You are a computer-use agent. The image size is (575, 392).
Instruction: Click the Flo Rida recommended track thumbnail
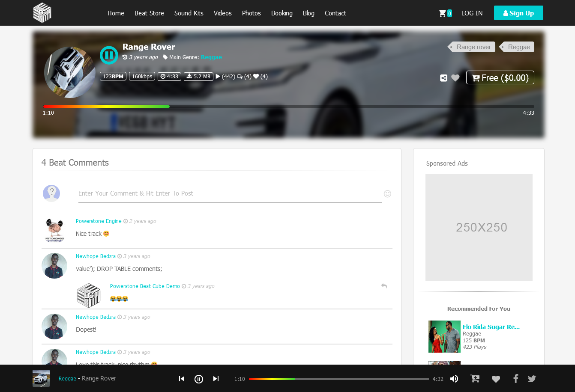click(444, 336)
